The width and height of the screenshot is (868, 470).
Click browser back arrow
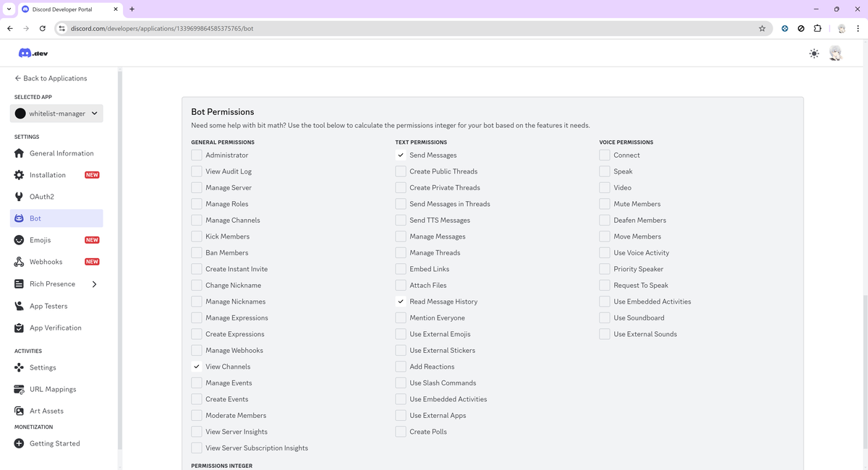10,28
